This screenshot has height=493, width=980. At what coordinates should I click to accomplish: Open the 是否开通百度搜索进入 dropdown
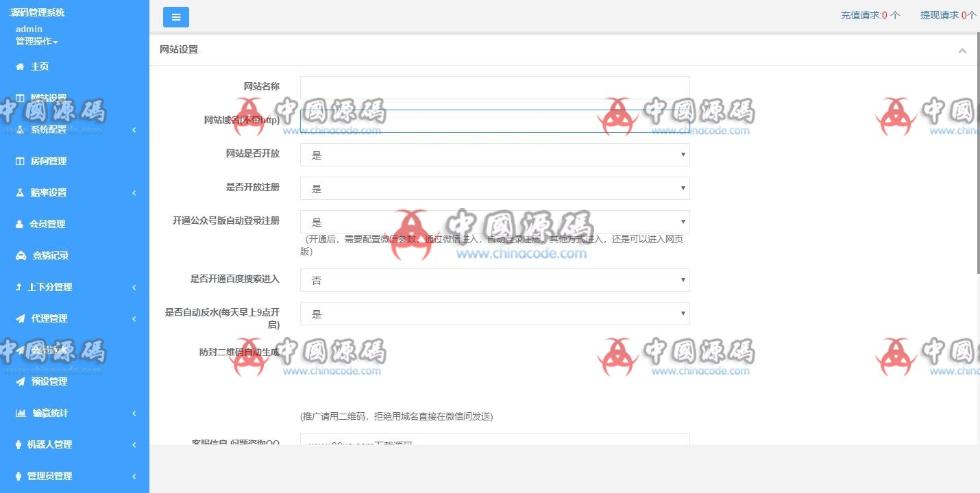click(495, 280)
